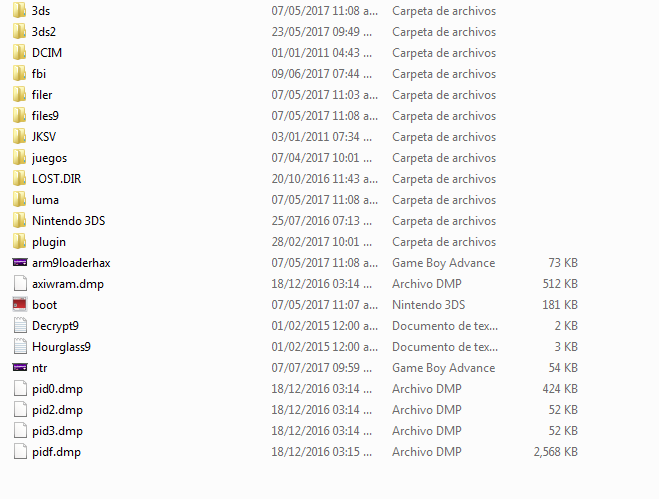Select the 3ds folder name
The width and height of the screenshot is (659, 499).
[x=41, y=11]
